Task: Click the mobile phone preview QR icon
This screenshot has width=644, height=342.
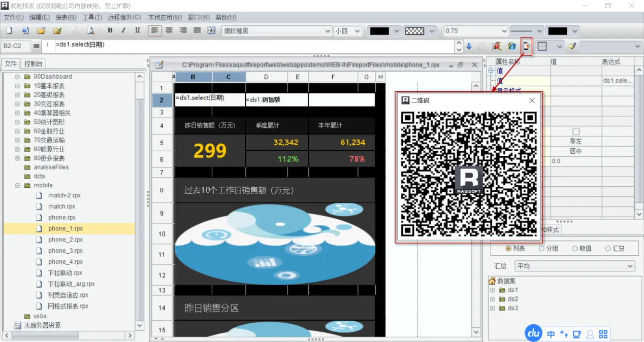Action: tap(527, 46)
